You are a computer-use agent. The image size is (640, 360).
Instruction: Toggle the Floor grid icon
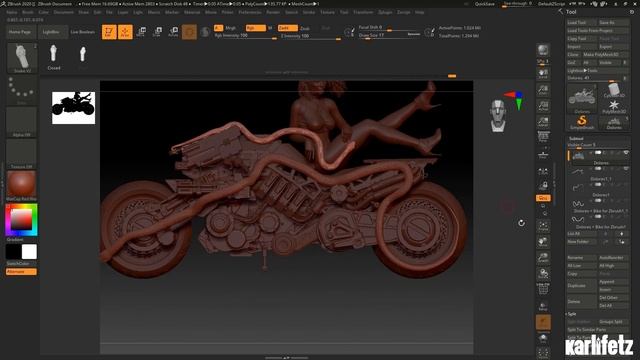pyautogui.click(x=543, y=154)
